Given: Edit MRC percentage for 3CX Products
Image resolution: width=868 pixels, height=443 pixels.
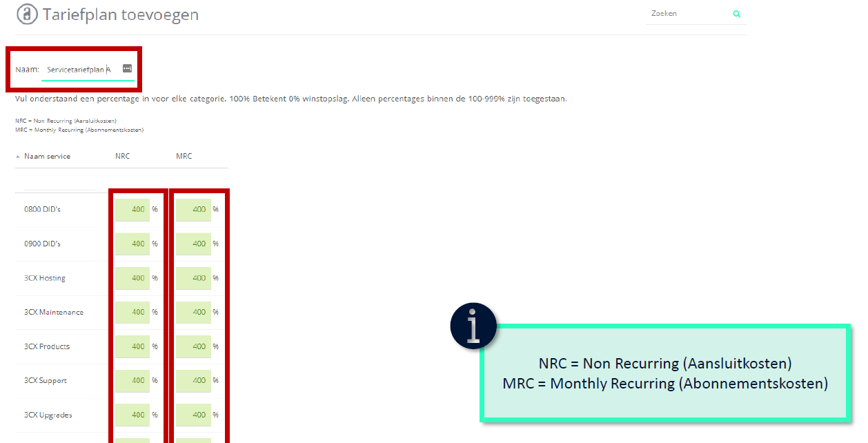Looking at the screenshot, I should click(193, 346).
